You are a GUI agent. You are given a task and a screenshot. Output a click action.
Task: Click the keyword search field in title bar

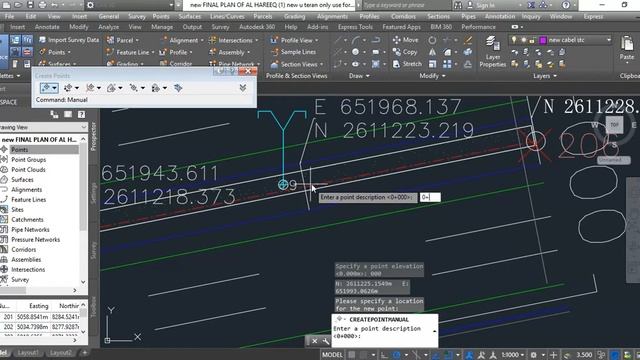pos(406,5)
